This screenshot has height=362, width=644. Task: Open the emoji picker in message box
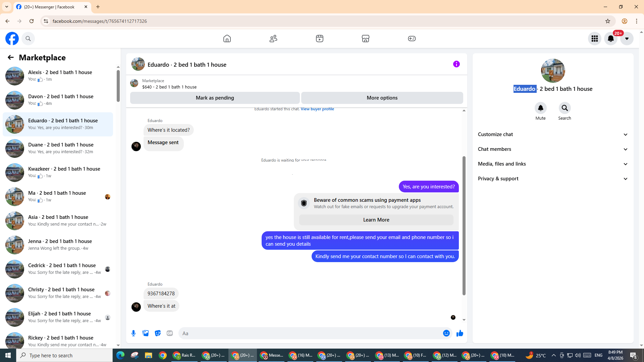point(446,333)
